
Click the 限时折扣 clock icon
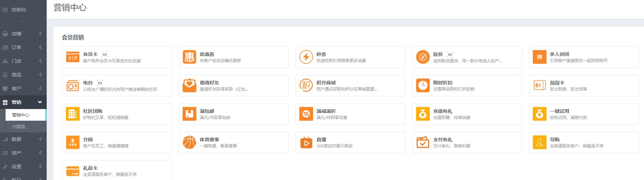tap(423, 85)
